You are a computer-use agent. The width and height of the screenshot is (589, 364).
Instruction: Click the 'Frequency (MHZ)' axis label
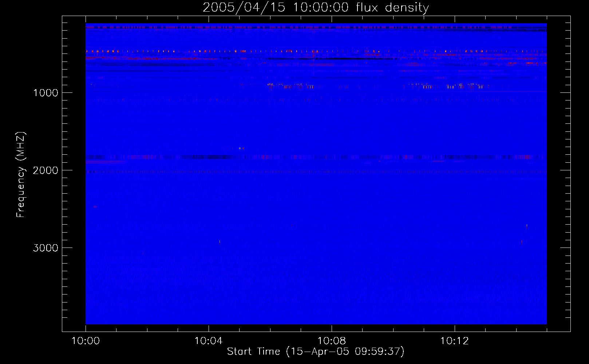(21, 175)
